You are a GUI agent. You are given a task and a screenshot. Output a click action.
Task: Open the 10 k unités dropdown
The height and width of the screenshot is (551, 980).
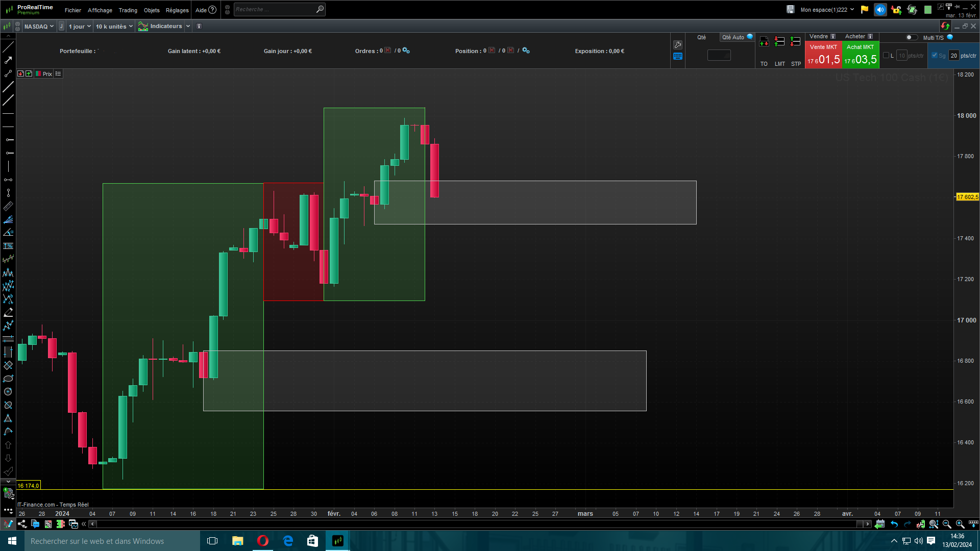[x=114, y=27]
